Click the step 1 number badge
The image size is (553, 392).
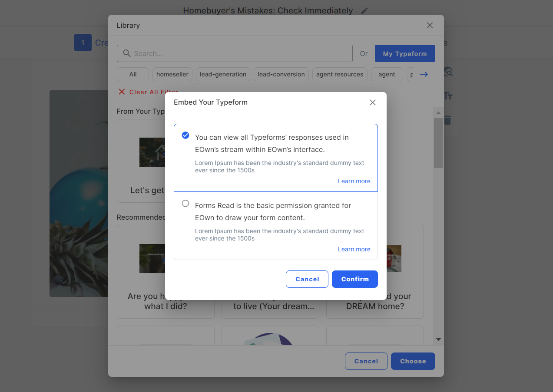[x=83, y=43]
